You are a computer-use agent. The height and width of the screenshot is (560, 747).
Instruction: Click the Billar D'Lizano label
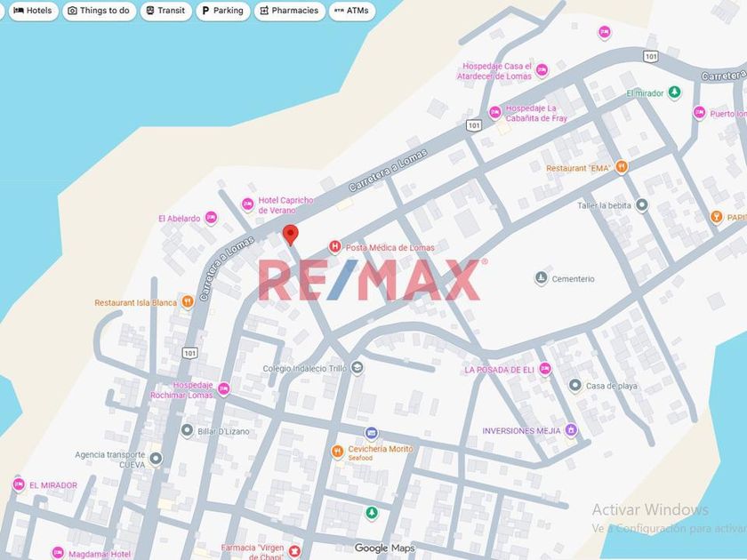[x=223, y=431]
